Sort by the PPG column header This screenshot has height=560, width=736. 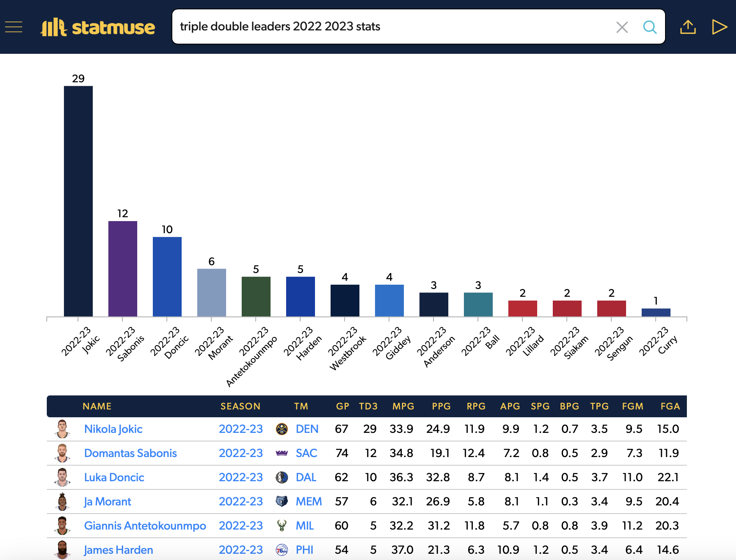pos(441,406)
